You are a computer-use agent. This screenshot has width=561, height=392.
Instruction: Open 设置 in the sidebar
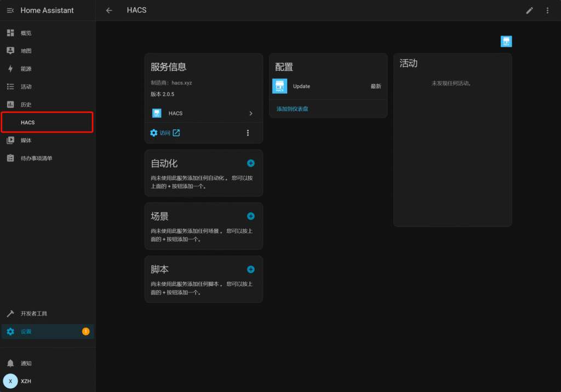pos(26,332)
